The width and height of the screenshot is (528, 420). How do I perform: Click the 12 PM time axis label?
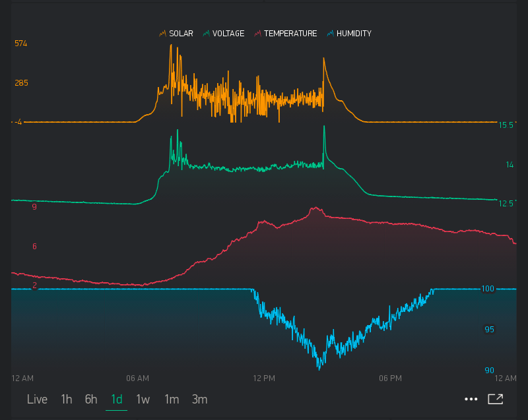(x=264, y=378)
